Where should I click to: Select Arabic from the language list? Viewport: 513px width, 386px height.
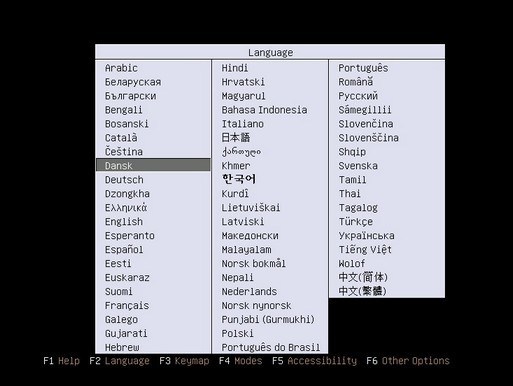(x=121, y=68)
